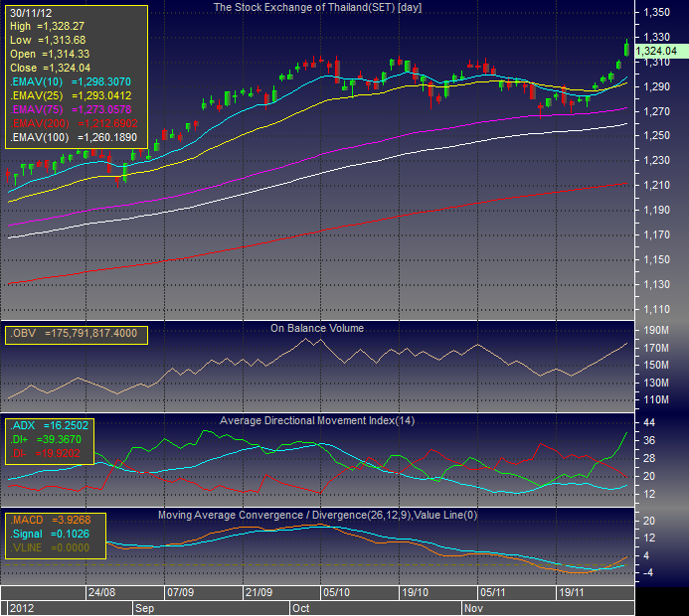The height and width of the screenshot is (616, 689).
Task: Select the 19/10 date marker
Action: pyautogui.click(x=415, y=592)
